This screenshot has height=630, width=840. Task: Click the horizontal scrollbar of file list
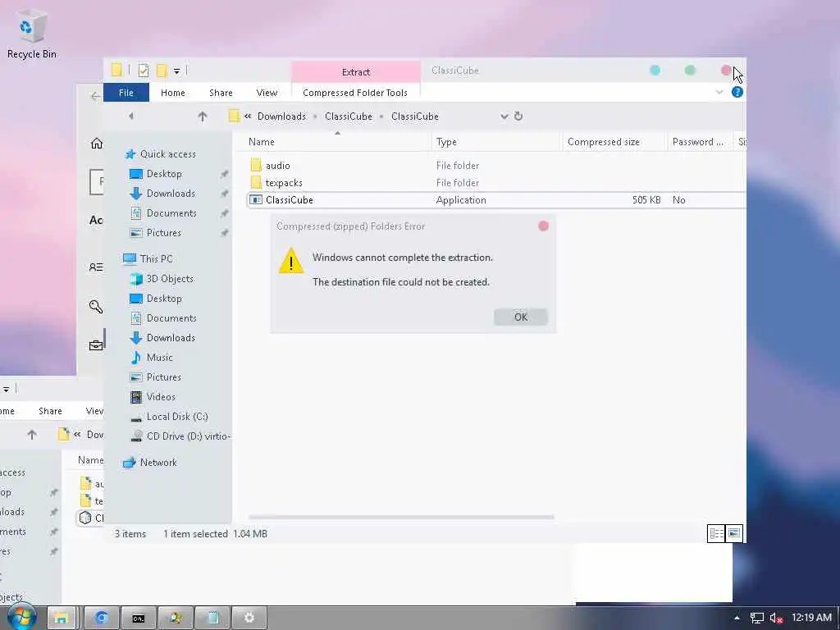click(x=400, y=517)
